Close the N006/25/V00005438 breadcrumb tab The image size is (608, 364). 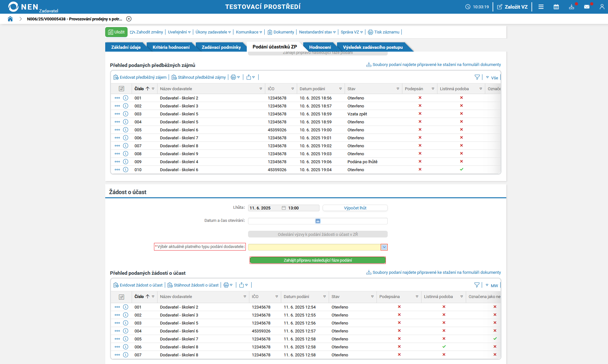coord(129,19)
